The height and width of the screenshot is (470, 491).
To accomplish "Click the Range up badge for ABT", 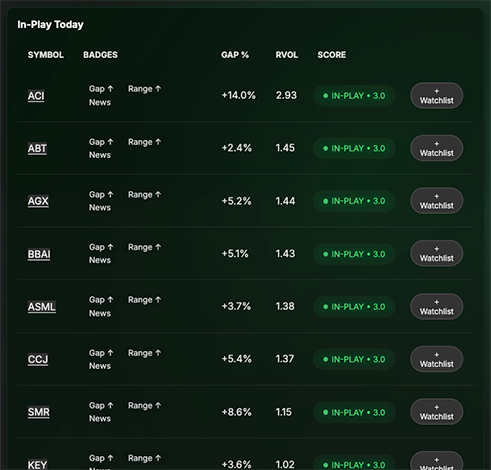I will point(144,142).
